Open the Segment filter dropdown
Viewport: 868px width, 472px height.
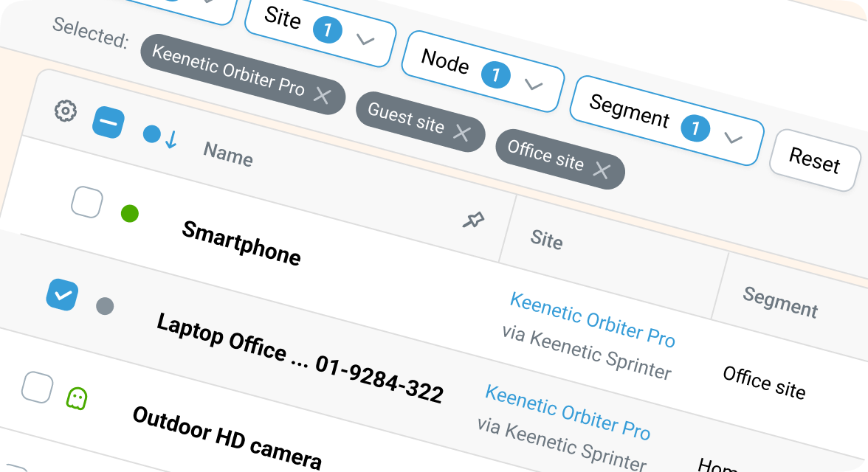click(667, 121)
